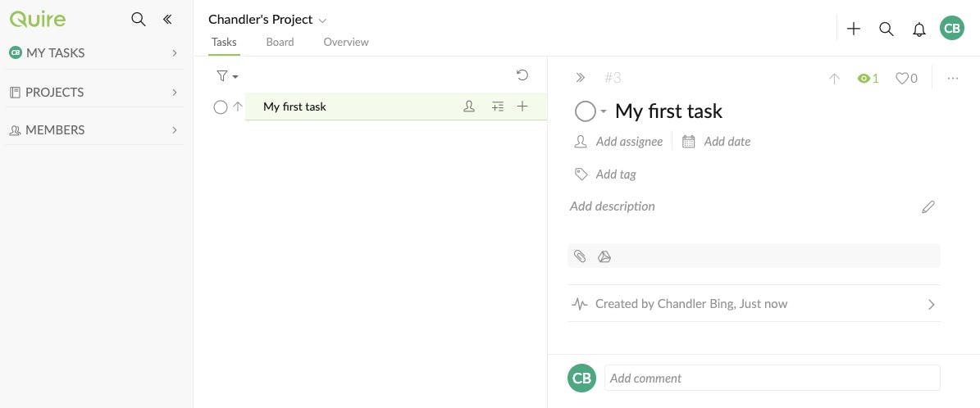Mark "My first task" complete in list
This screenshot has height=408, width=980.
(220, 107)
